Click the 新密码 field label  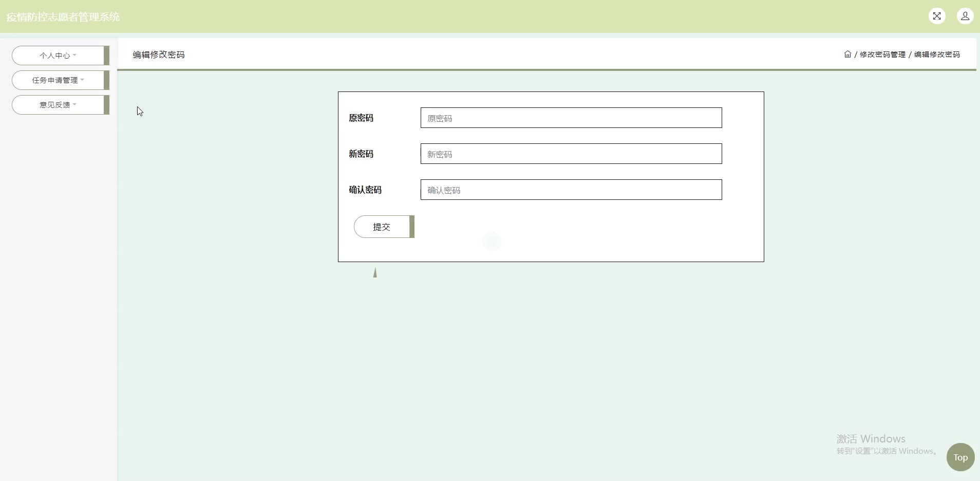tap(361, 154)
